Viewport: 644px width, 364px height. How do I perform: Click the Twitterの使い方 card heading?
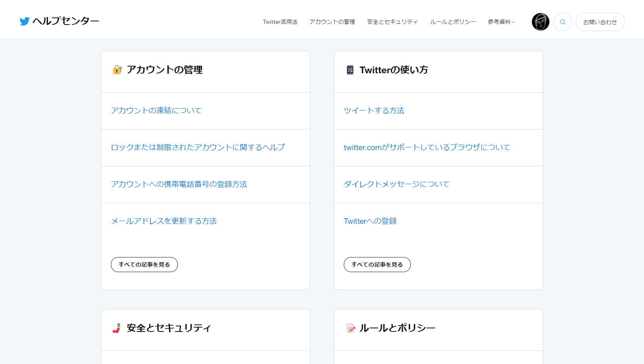click(x=394, y=70)
